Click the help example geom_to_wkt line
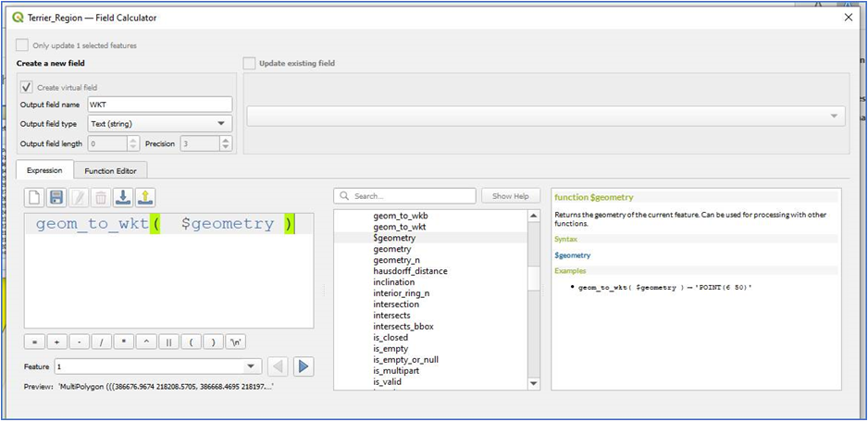 tap(665, 288)
